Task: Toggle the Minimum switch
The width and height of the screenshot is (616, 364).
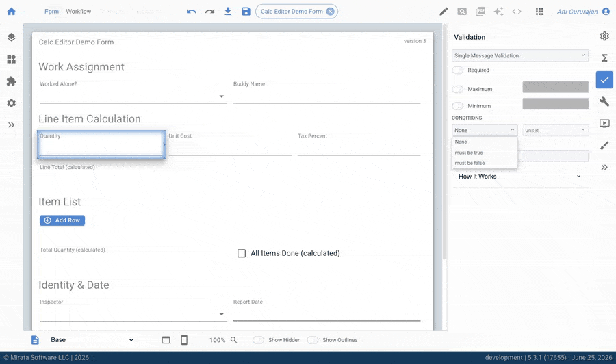Action: click(458, 106)
